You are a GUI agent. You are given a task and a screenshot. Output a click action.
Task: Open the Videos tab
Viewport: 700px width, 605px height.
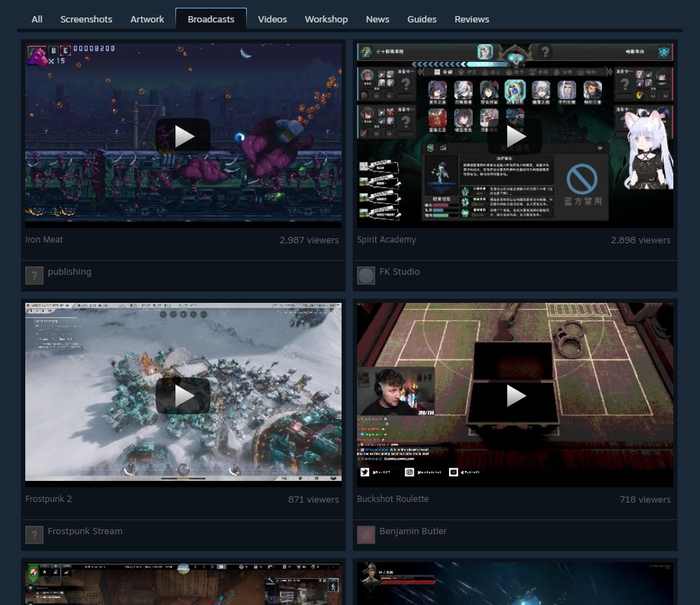point(272,19)
